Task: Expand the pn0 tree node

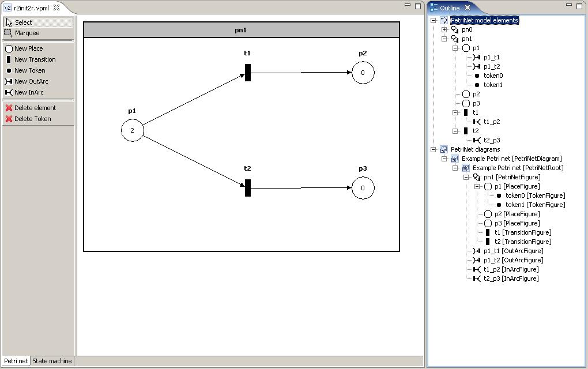Action: (444, 29)
